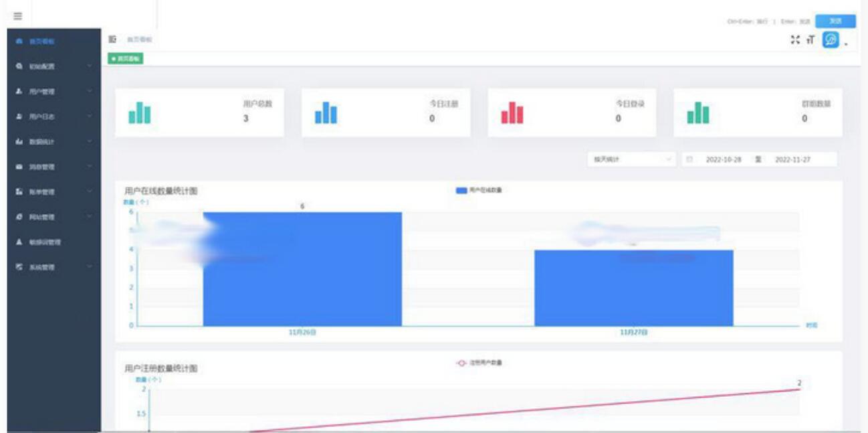Open the 按天统计 statistics dropdown
The height and width of the screenshot is (433, 868).
(x=631, y=159)
